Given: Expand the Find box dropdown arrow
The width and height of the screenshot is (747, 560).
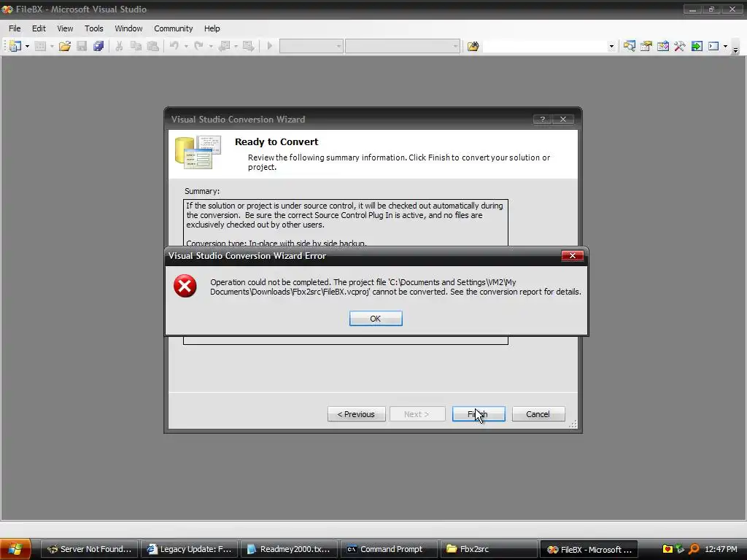Looking at the screenshot, I should 611,46.
